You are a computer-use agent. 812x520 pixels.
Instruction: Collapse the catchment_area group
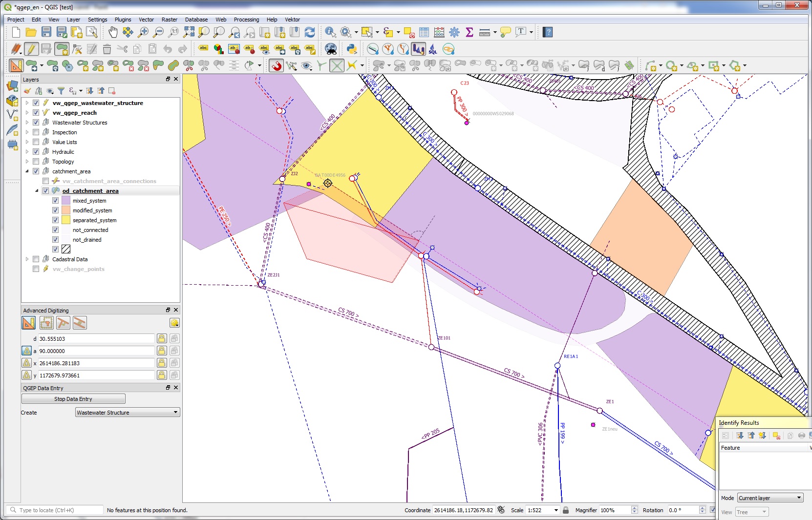tap(27, 171)
